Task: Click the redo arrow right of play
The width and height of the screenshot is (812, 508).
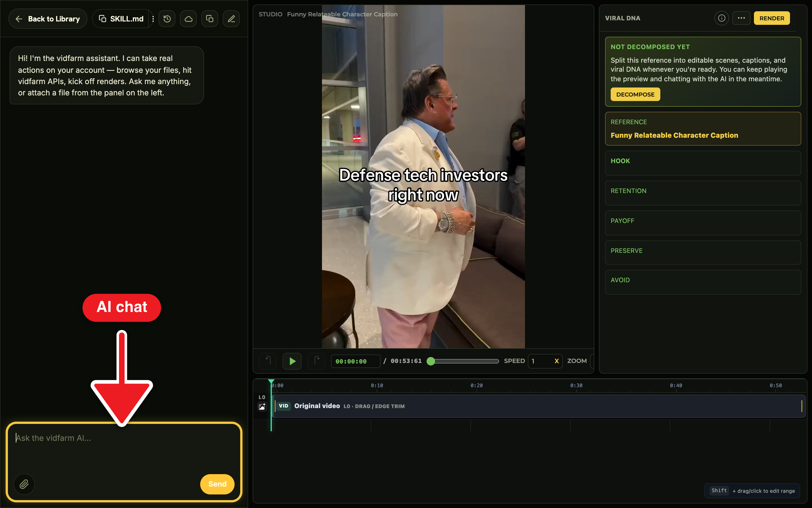Action: [316, 361]
